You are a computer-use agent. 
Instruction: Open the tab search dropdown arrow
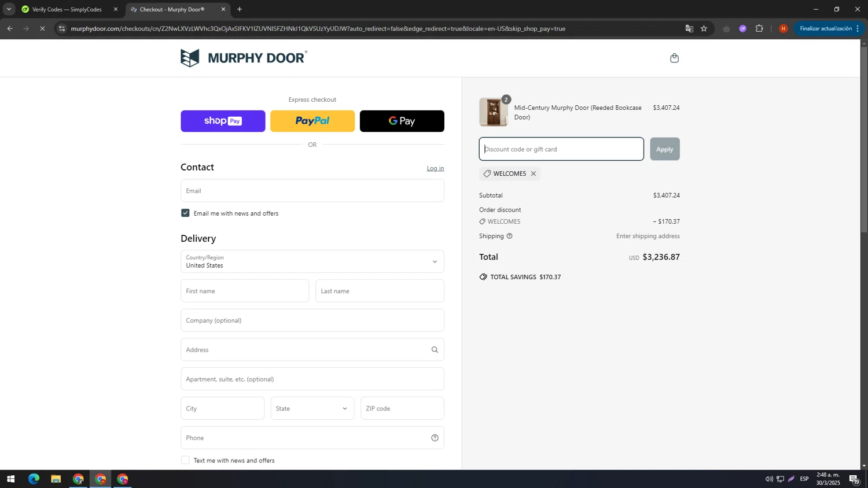9,9
